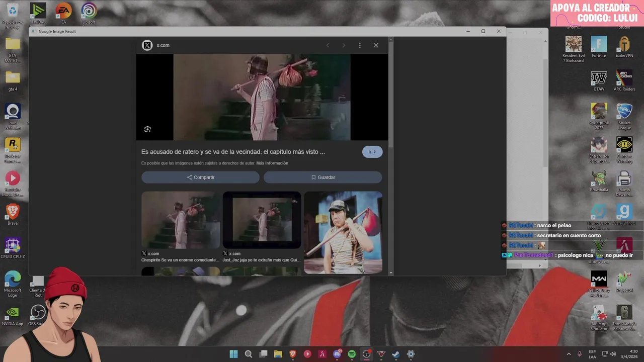The height and width of the screenshot is (362, 644).
Task: Open the EA app desktop icon
Action: [63, 14]
